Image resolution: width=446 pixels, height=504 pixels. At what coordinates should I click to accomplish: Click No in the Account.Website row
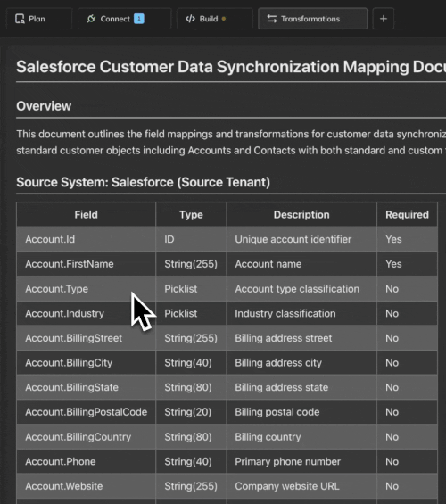pyautogui.click(x=407, y=486)
